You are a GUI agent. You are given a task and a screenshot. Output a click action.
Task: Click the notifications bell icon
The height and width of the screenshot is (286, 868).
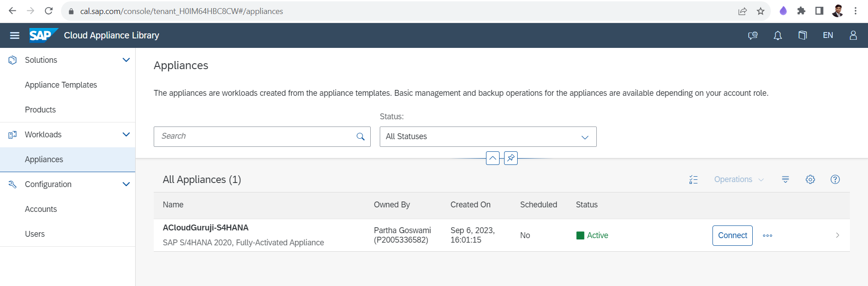click(x=778, y=35)
